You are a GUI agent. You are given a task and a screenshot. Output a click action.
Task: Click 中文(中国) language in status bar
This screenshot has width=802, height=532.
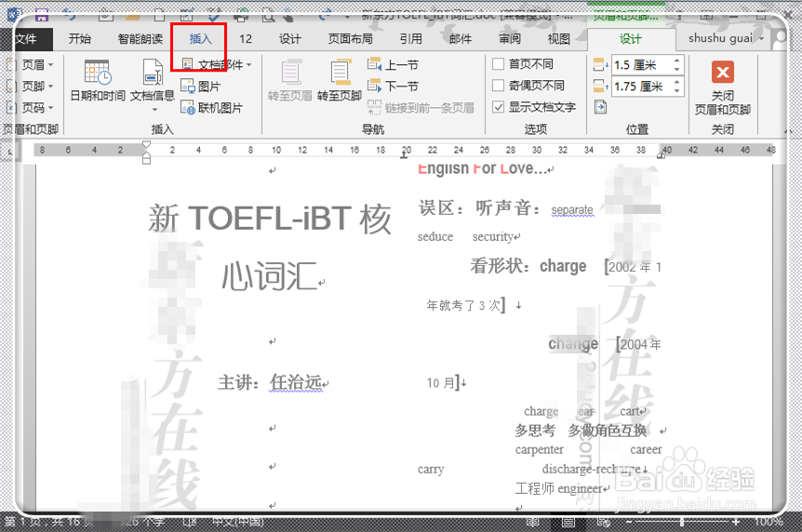(238, 522)
